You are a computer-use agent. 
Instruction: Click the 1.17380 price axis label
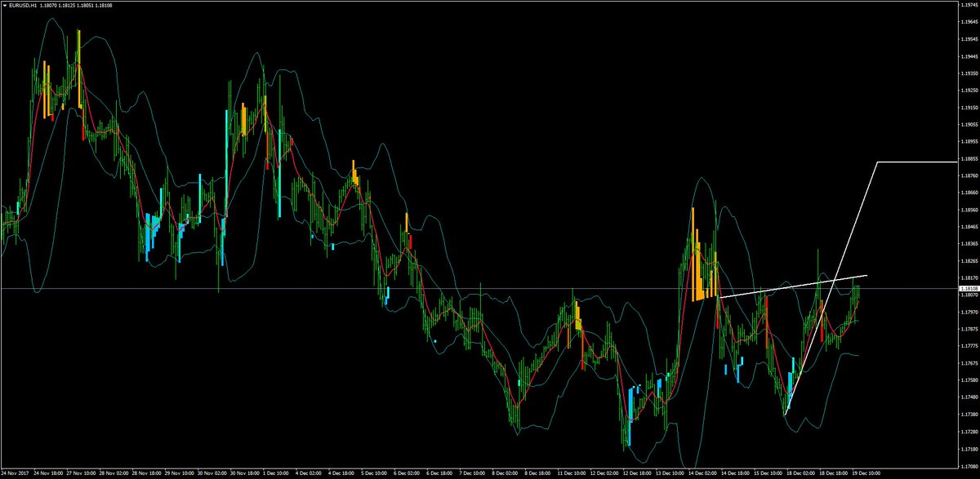coord(969,414)
